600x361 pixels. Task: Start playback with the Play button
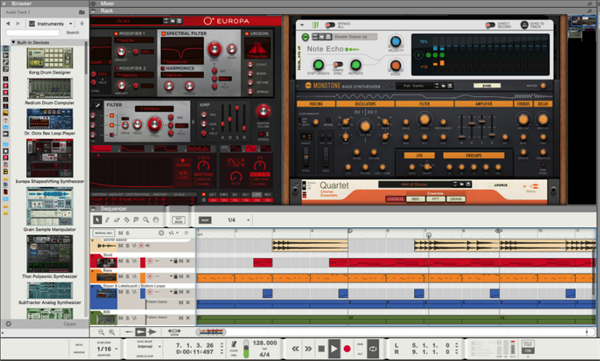tap(334, 349)
